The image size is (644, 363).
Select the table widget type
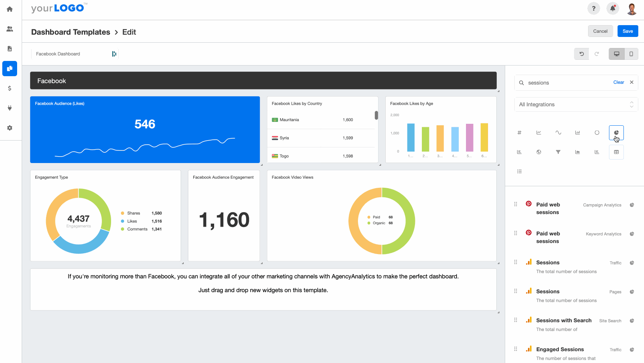coord(616,152)
